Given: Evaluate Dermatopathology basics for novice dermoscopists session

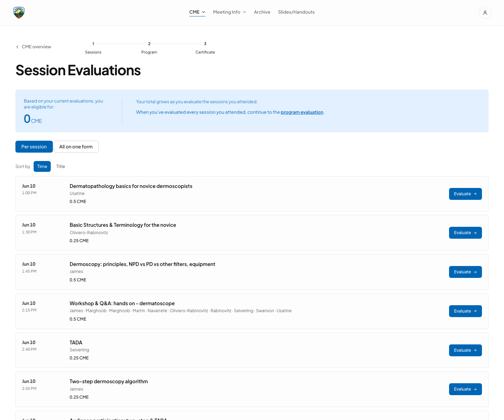Looking at the screenshot, I should coord(465,194).
